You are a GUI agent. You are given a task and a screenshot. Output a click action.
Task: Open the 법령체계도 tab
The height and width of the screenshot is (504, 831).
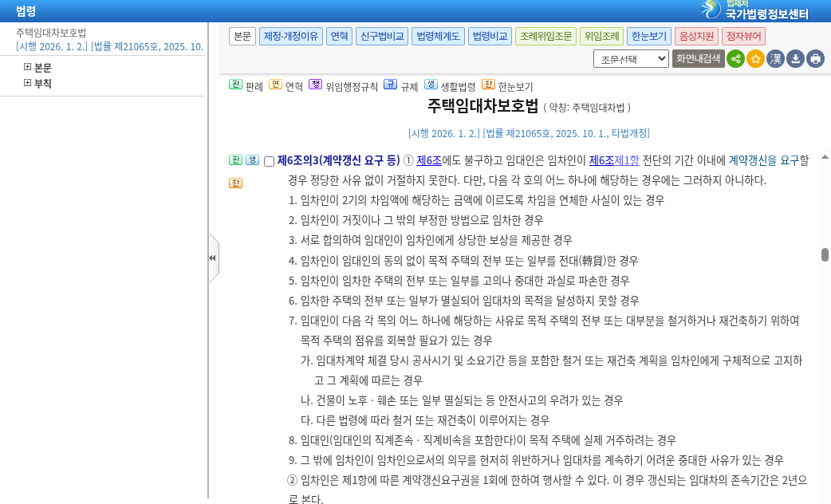[x=439, y=36]
